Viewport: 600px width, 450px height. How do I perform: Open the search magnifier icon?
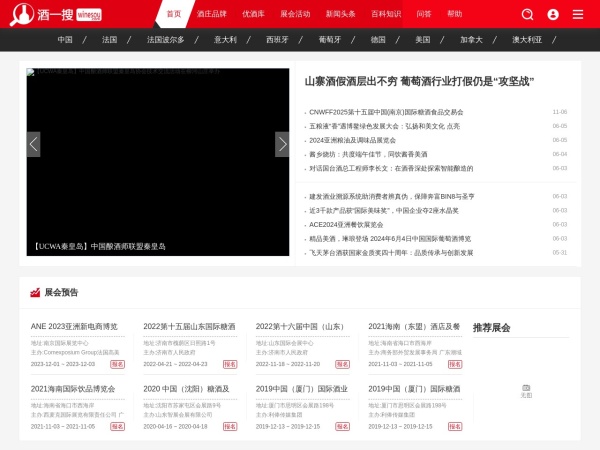[527, 15]
